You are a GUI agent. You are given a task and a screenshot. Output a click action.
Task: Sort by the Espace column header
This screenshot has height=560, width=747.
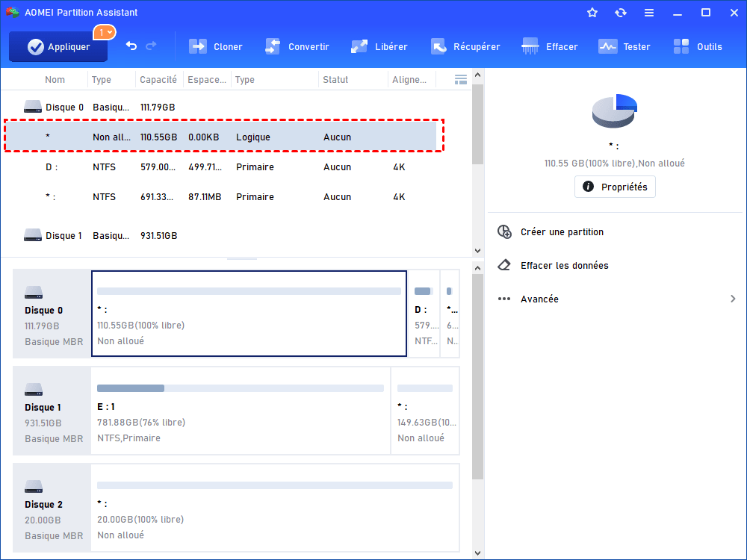(207, 80)
